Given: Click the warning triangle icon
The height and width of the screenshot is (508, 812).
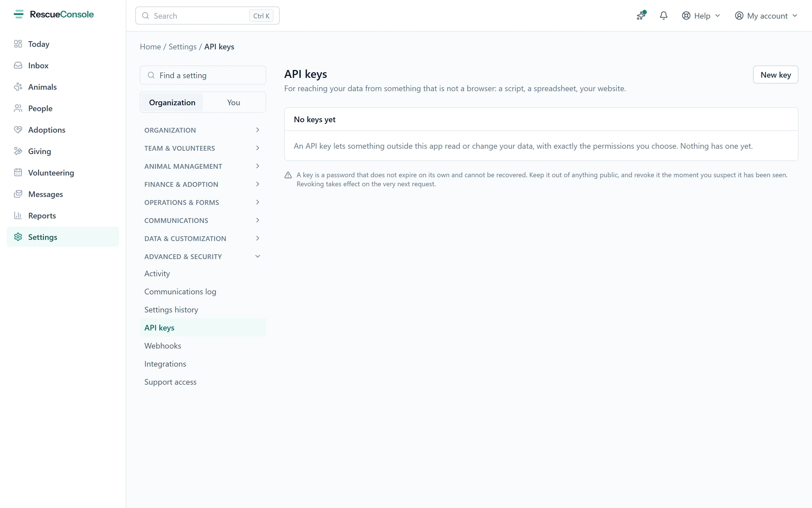Looking at the screenshot, I should click(x=288, y=175).
